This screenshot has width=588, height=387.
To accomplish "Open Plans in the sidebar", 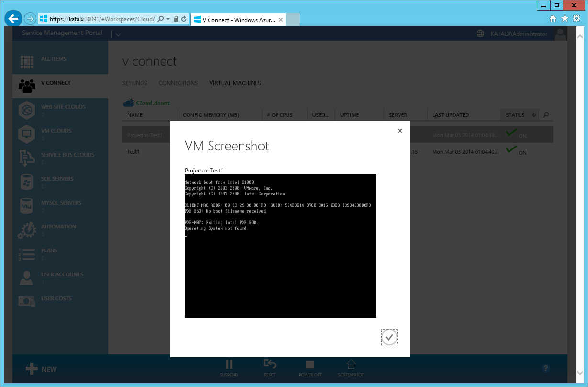I will (60, 254).
